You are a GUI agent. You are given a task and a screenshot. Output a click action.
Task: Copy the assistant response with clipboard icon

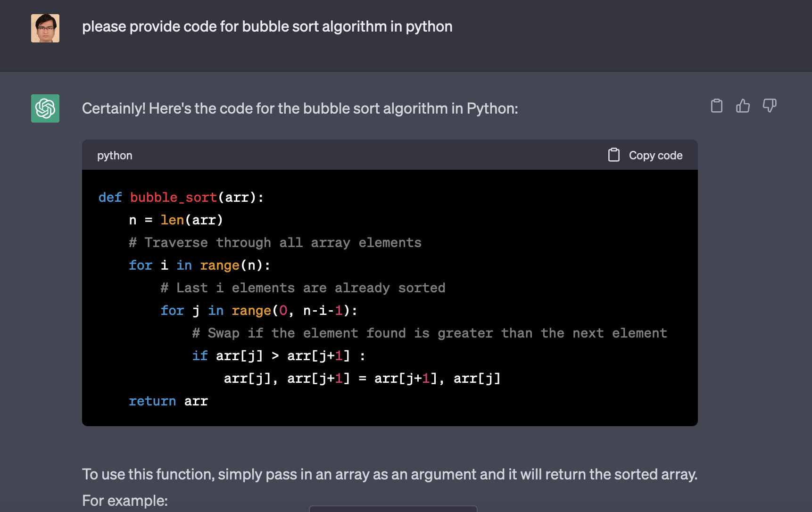pos(716,106)
